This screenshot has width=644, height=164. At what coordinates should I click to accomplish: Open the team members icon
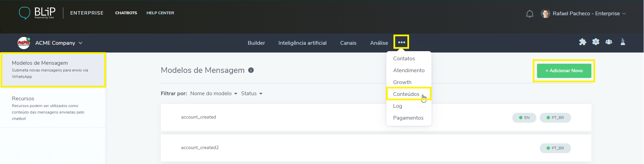click(609, 42)
